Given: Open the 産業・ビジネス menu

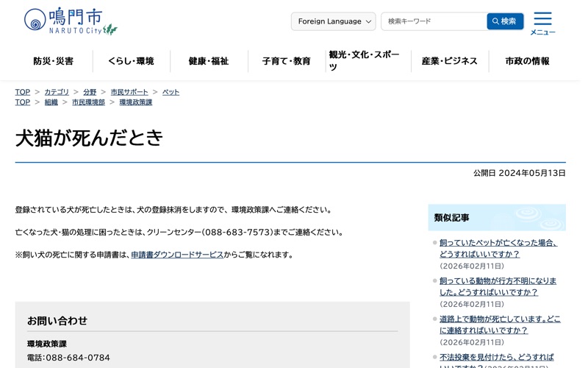Looking at the screenshot, I should tap(450, 61).
